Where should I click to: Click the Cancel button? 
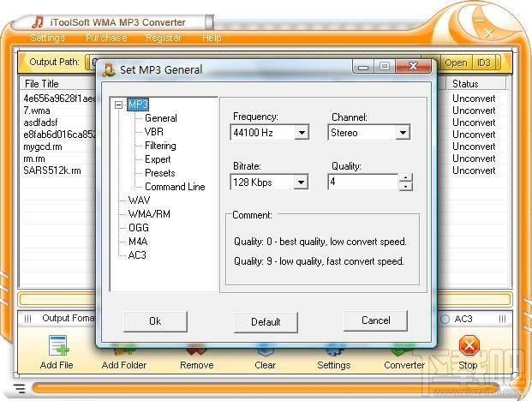tap(375, 320)
